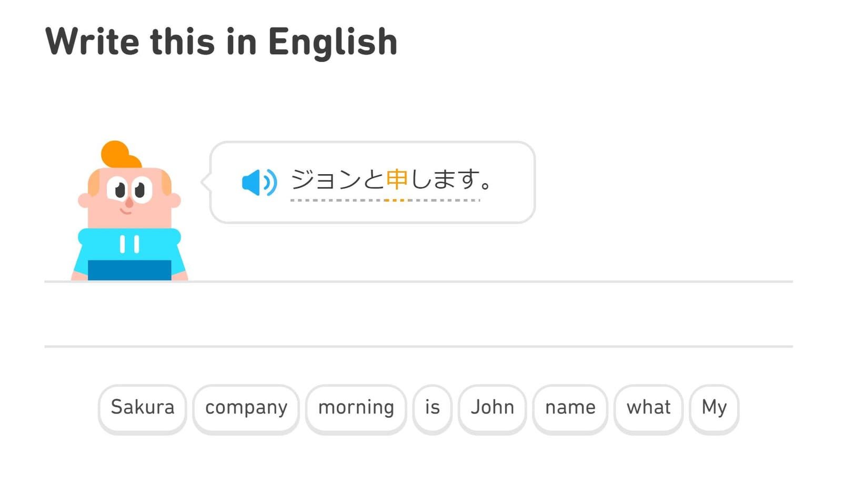This screenshot has height=504, width=864.
Task: Play the sentence audio with speaker icon
Action: 259,182
